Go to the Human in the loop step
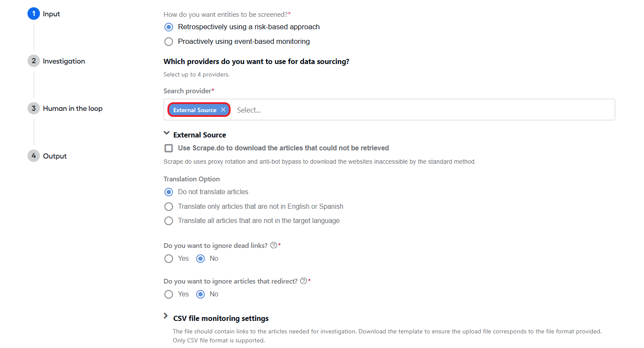 (x=73, y=108)
